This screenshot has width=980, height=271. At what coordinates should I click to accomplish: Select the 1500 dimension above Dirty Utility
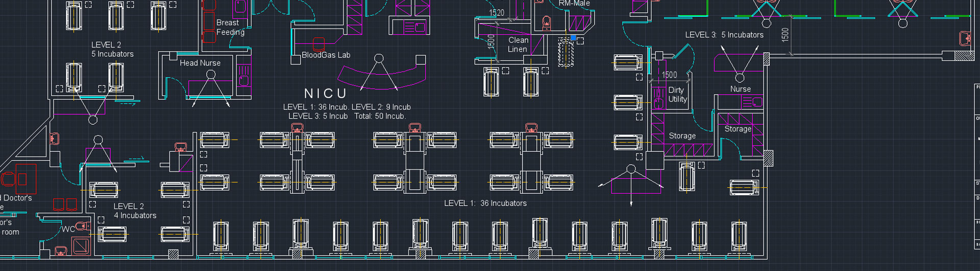669,75
